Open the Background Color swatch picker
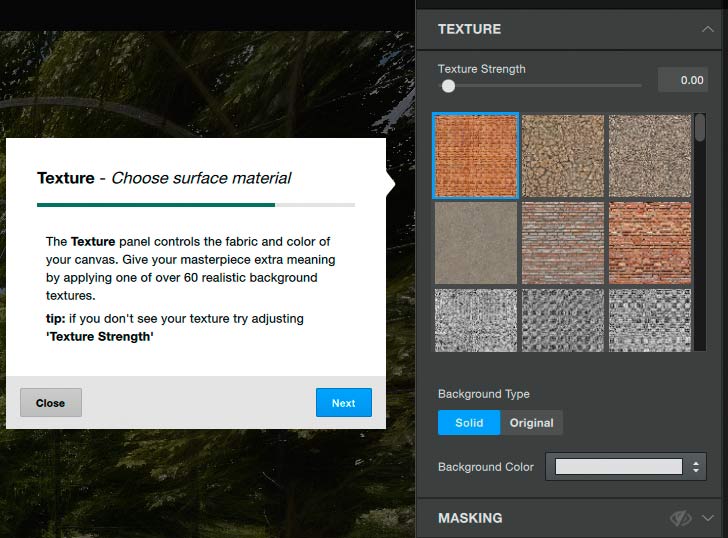This screenshot has height=538, width=728. click(618, 467)
